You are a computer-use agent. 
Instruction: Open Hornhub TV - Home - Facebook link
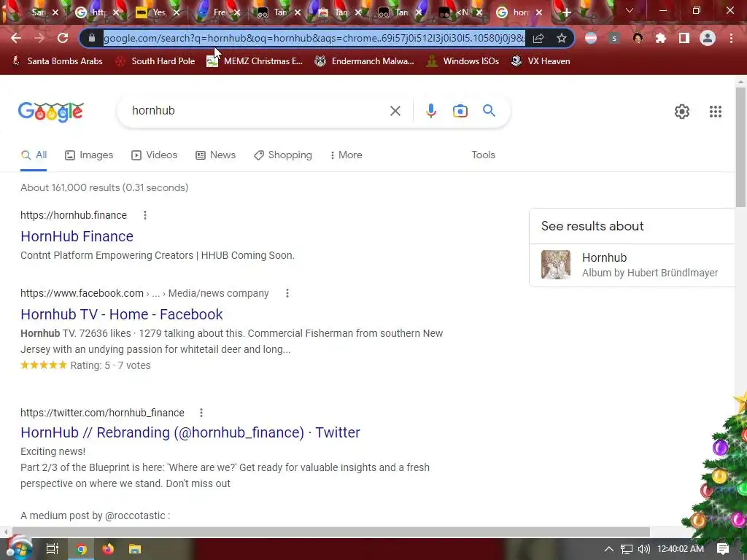[x=122, y=314]
